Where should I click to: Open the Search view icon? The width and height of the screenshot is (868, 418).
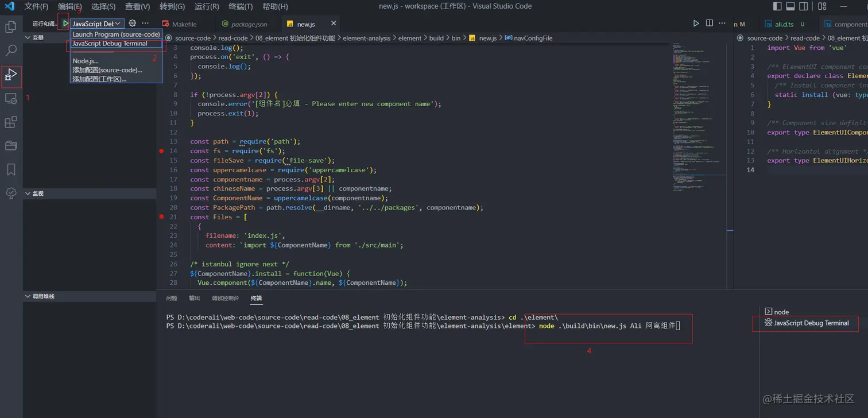coord(11,51)
